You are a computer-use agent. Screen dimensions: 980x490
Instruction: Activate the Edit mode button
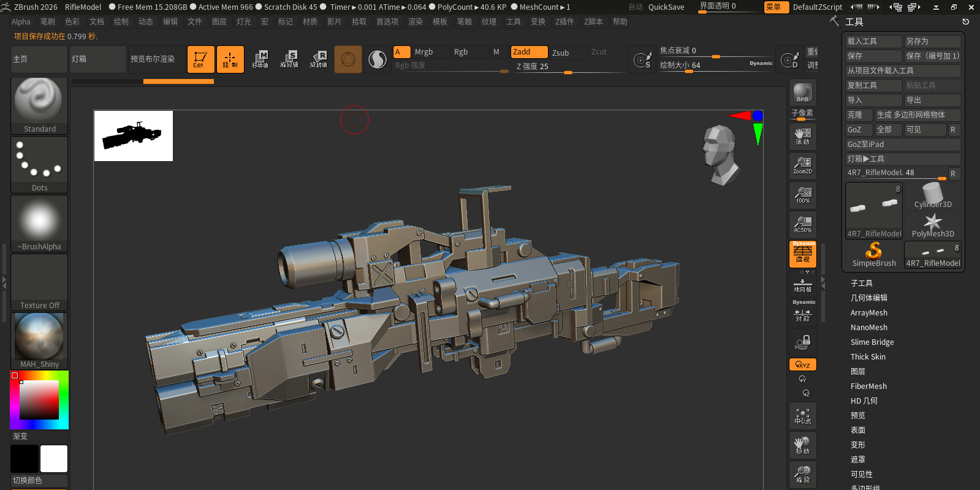pyautogui.click(x=200, y=59)
